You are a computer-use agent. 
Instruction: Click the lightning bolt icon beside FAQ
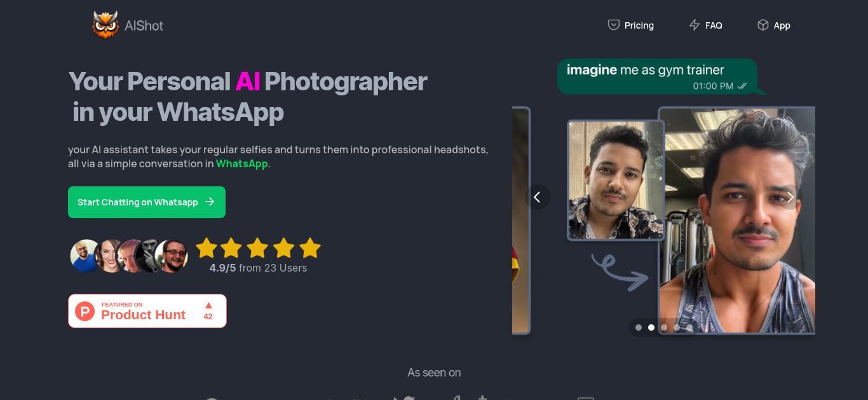coord(695,25)
